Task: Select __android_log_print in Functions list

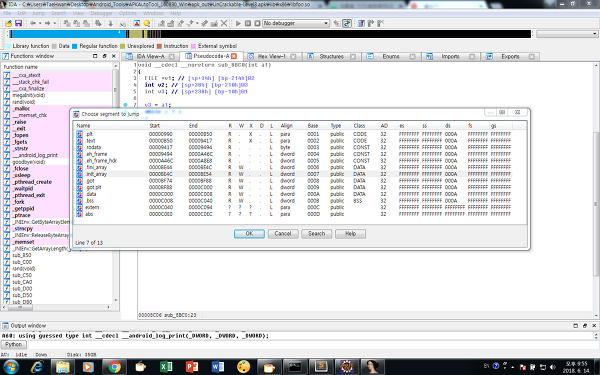Action: (35, 155)
